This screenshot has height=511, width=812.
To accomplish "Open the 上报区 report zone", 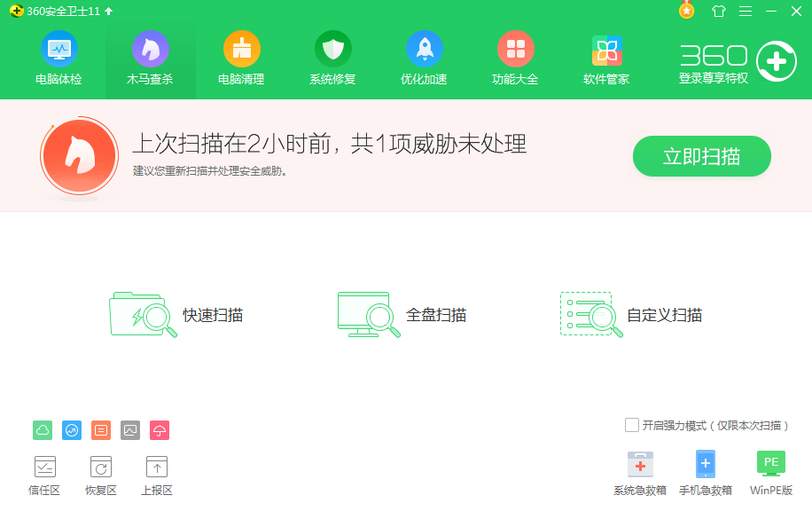I will tap(156, 475).
